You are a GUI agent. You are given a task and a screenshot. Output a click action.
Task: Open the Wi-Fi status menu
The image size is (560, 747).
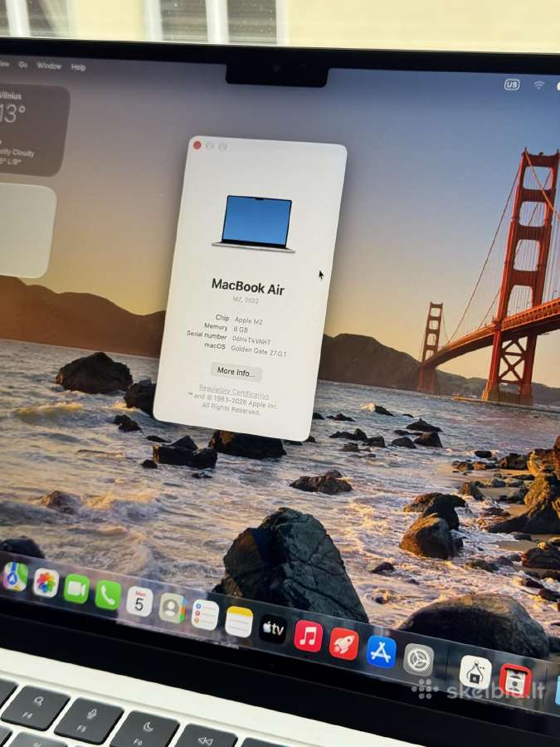click(538, 85)
